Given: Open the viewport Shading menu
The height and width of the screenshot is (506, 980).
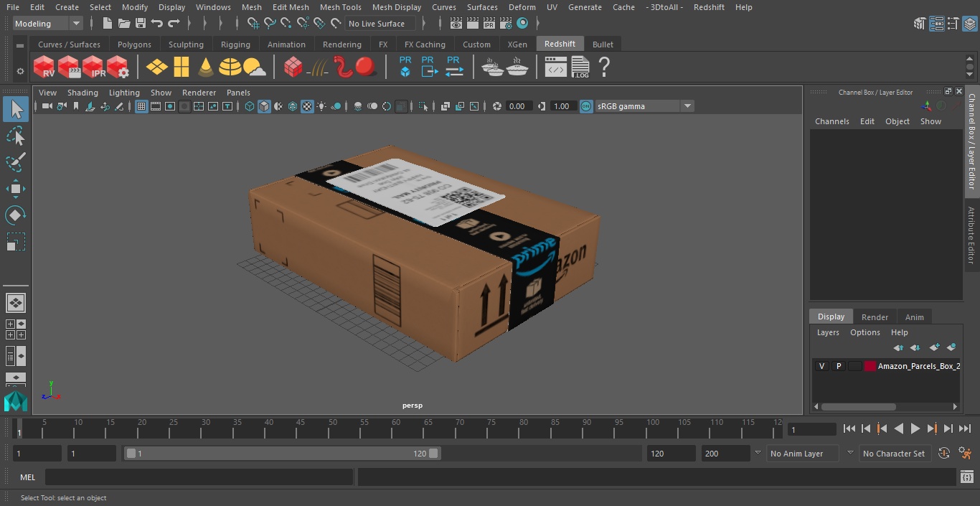Looking at the screenshot, I should tap(83, 93).
